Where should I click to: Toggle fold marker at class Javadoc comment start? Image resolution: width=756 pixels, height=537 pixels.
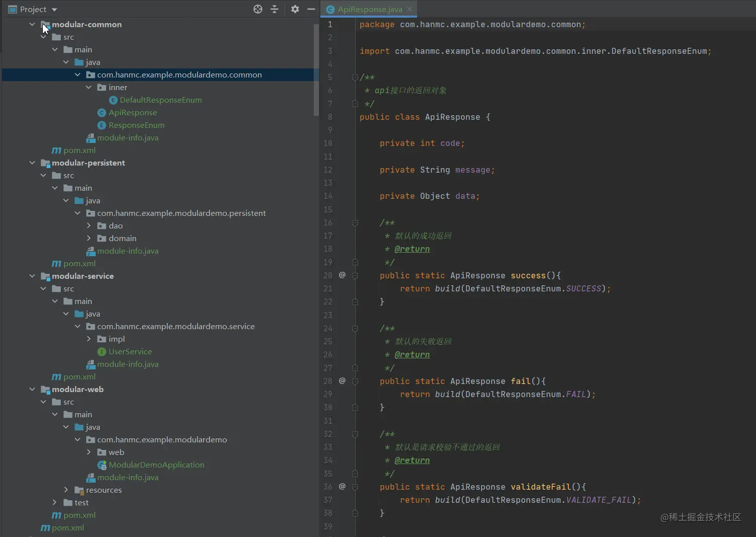tap(355, 78)
